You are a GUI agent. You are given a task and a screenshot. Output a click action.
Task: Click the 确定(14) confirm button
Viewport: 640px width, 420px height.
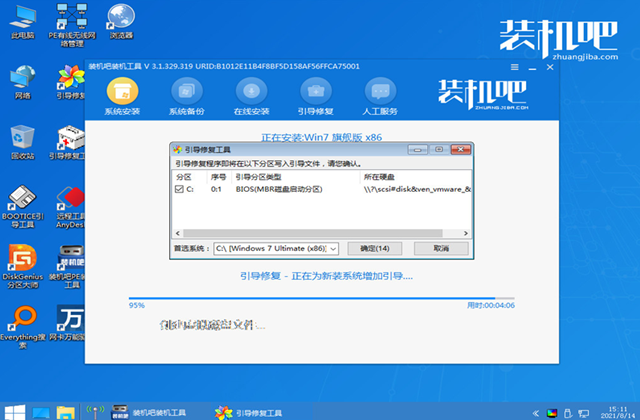373,248
